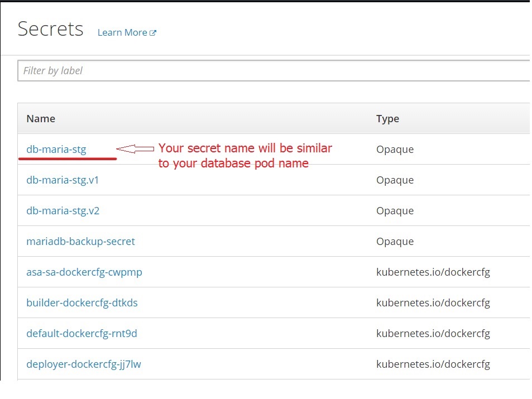Click the dockercfg type of builder-dockercfg-dtkds
The width and height of the screenshot is (532, 399).
point(433,303)
